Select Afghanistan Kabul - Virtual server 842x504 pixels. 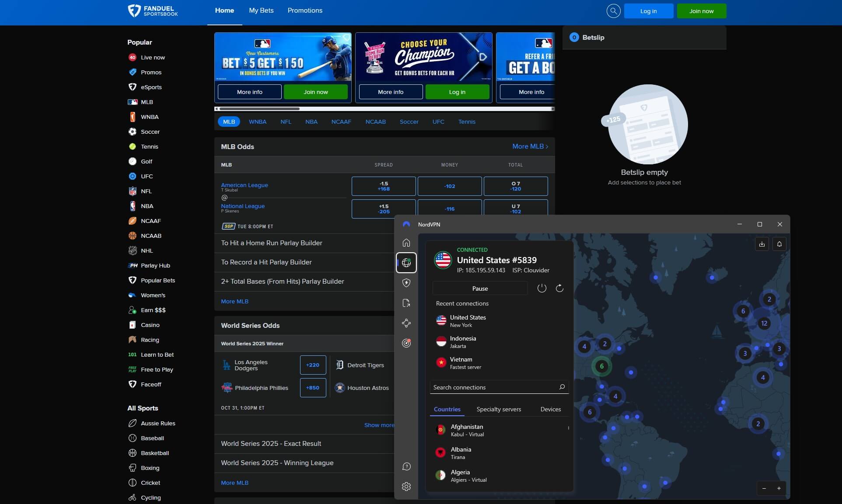coord(499,430)
